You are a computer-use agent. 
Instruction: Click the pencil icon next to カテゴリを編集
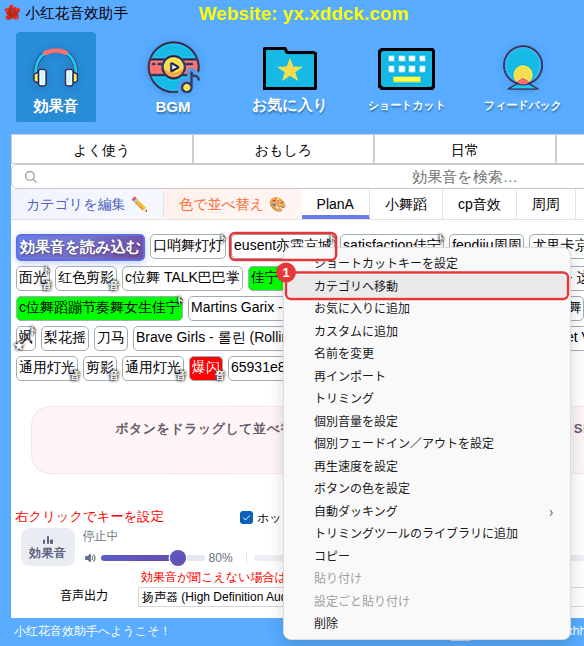(139, 204)
